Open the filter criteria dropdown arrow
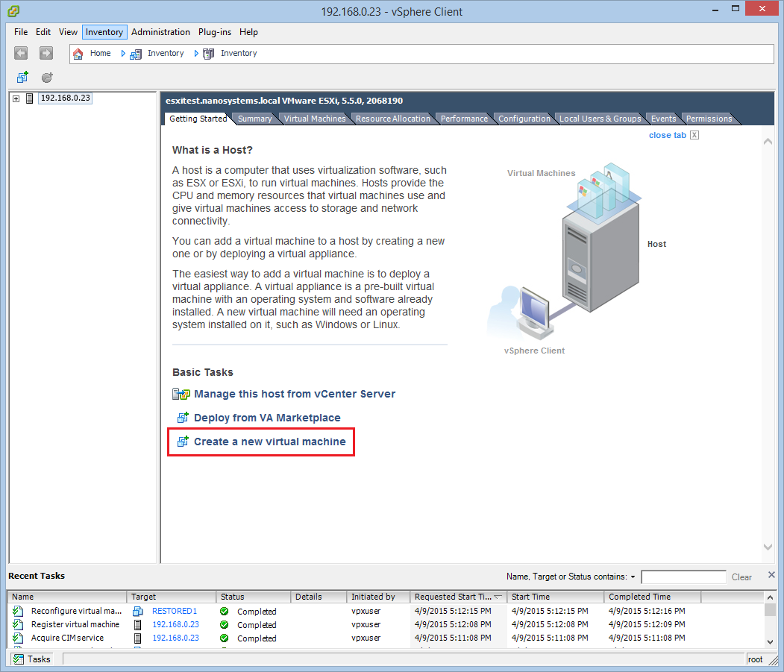Image resolution: width=784 pixels, height=672 pixels. pos(633,577)
